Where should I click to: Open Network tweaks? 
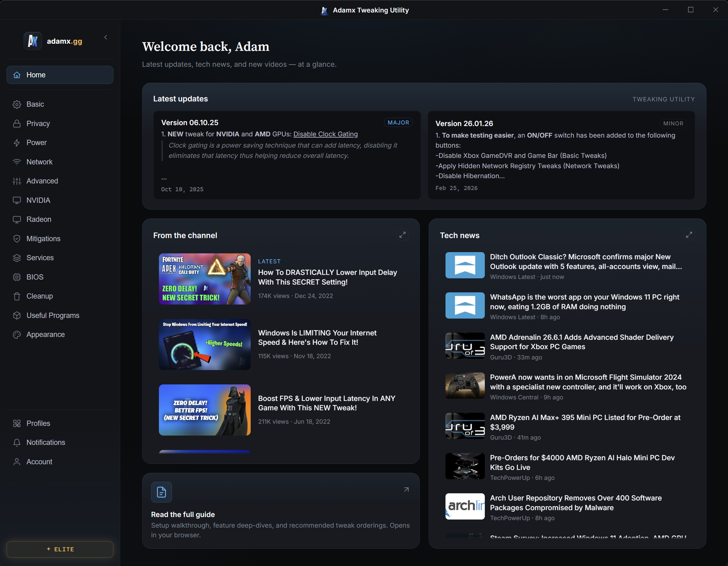60,162
